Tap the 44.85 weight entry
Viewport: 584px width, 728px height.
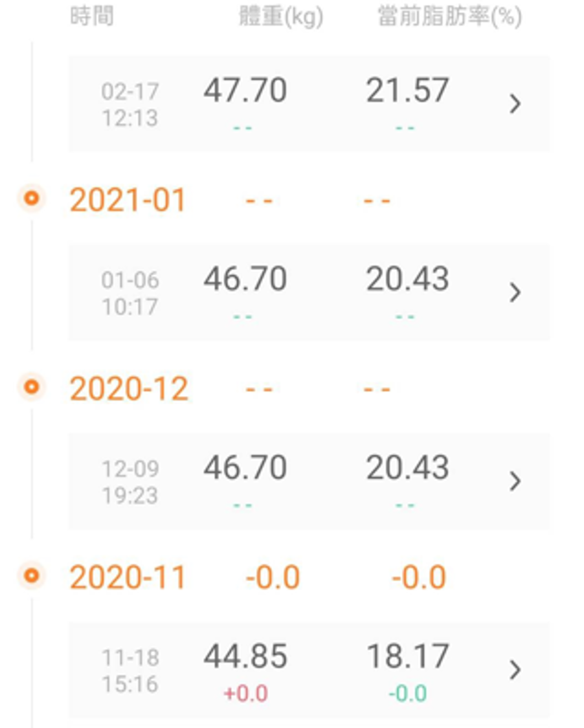[x=245, y=656]
